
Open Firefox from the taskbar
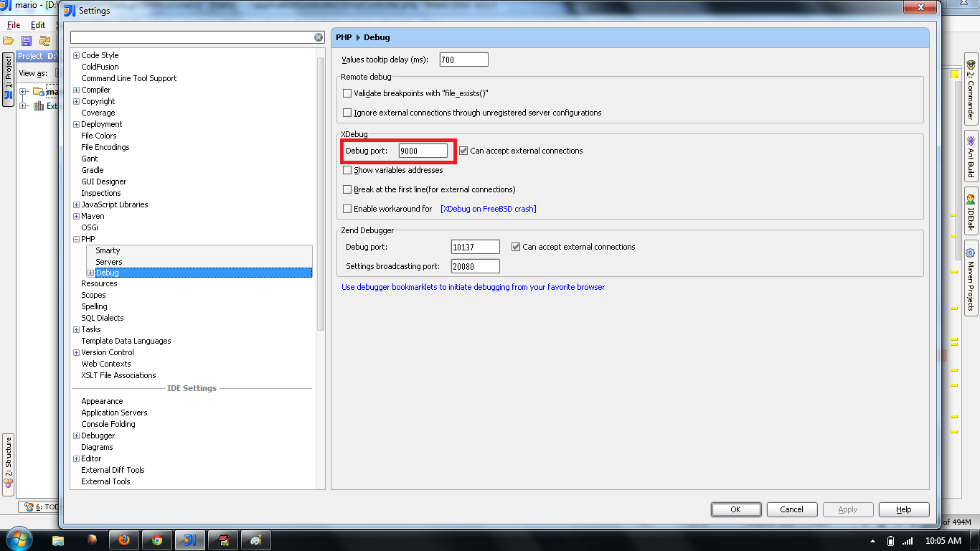pyautogui.click(x=123, y=540)
